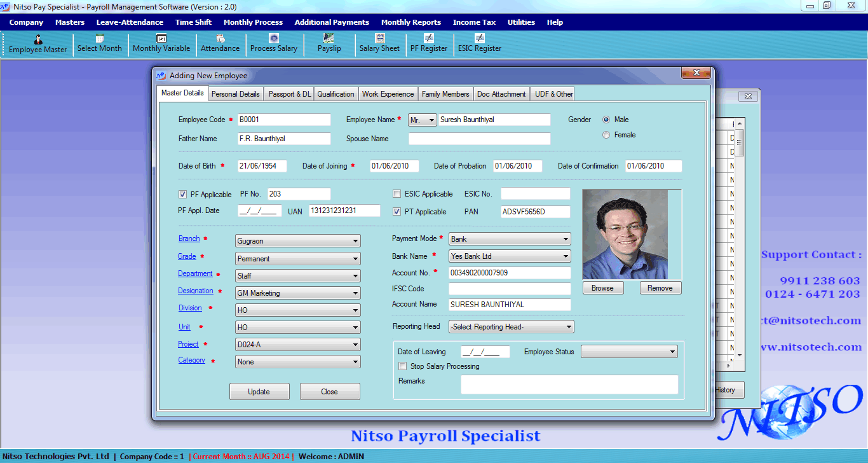The height and width of the screenshot is (463, 868).
Task: Switch to the UDF & Other tab
Action: [x=553, y=94]
